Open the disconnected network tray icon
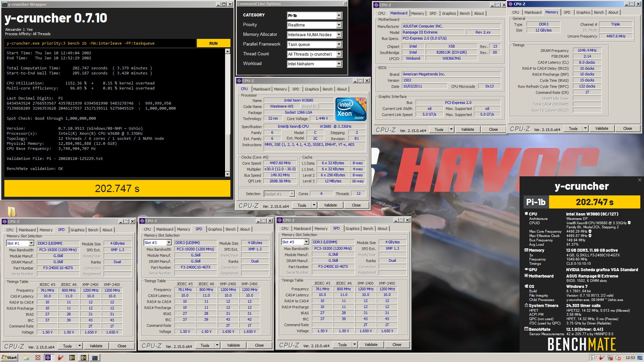This screenshot has height=362, width=644. (x=610, y=358)
